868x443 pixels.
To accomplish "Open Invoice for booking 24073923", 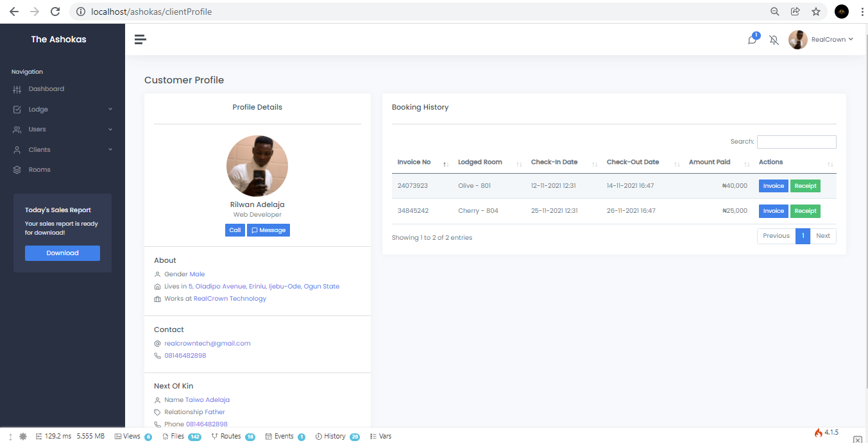I will click(x=773, y=186).
